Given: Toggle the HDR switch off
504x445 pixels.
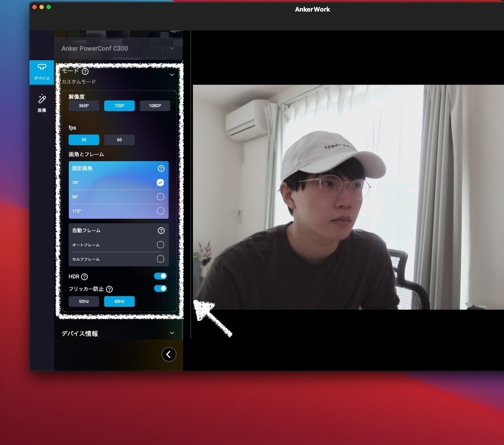Looking at the screenshot, I should 160,276.
